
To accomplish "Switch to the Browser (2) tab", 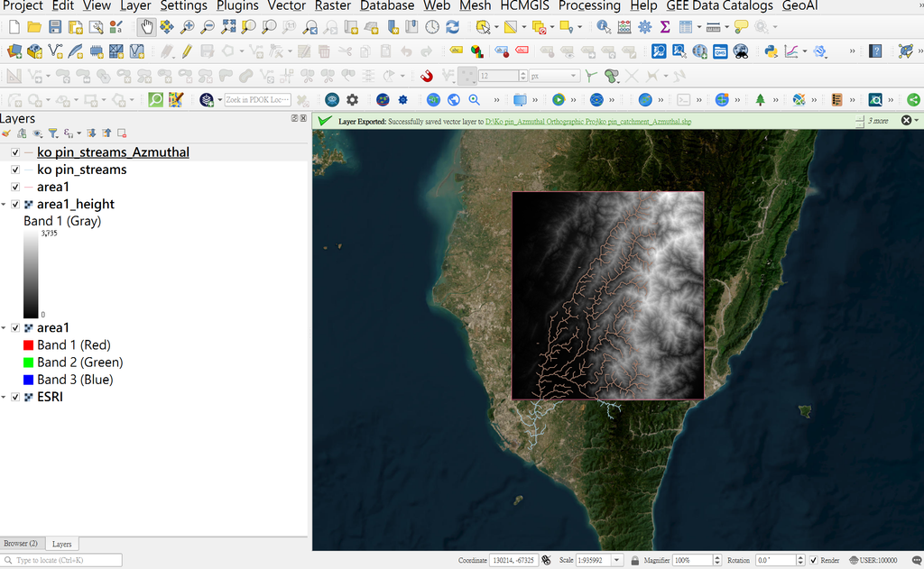I will 21,544.
